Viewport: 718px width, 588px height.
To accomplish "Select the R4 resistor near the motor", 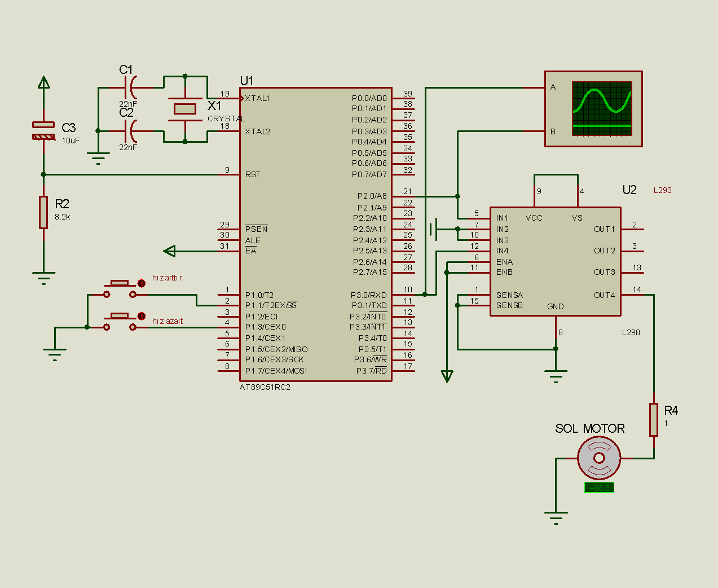I will coord(654,419).
